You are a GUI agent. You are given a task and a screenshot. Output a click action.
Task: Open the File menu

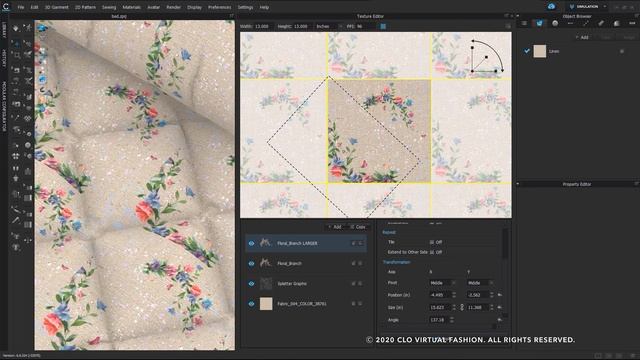point(21,7)
